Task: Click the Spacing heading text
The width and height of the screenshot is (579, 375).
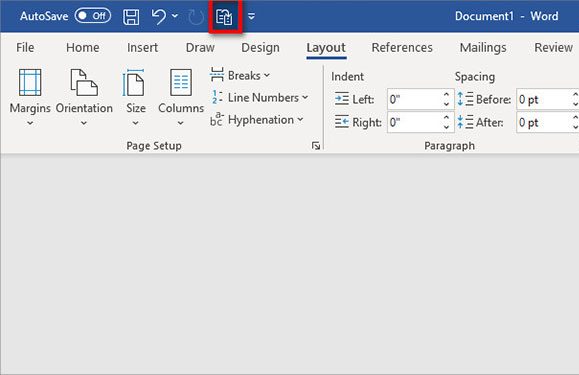Action: (475, 77)
